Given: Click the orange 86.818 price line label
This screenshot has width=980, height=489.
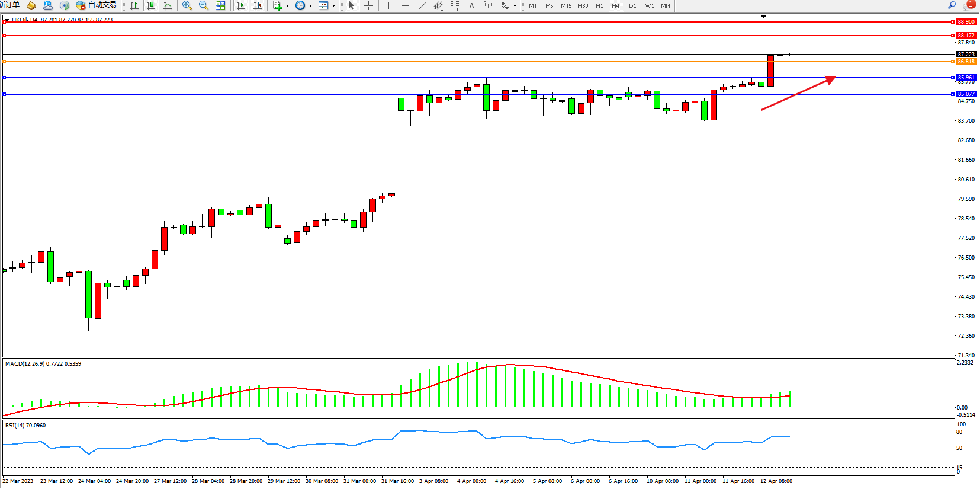Looking at the screenshot, I should [x=966, y=62].
